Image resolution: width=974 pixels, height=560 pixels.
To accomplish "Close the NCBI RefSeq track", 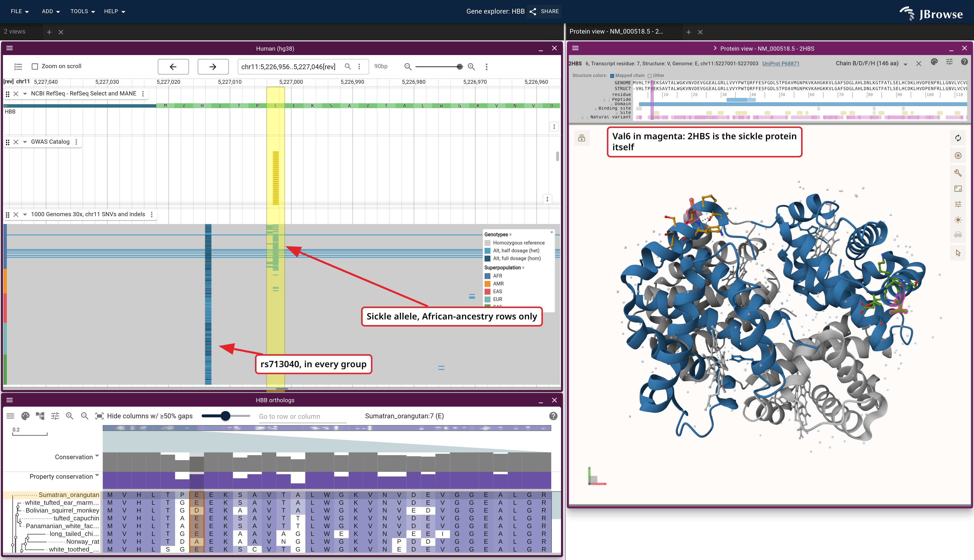I will [16, 93].
